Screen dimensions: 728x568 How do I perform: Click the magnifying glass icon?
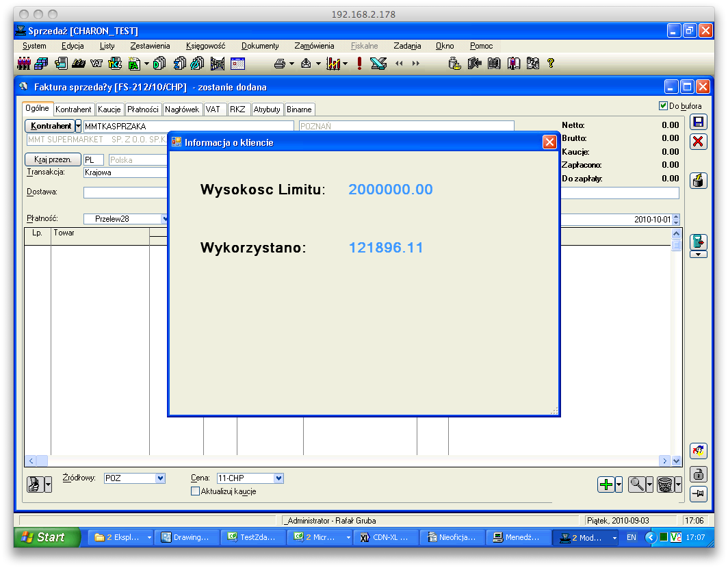coord(636,485)
